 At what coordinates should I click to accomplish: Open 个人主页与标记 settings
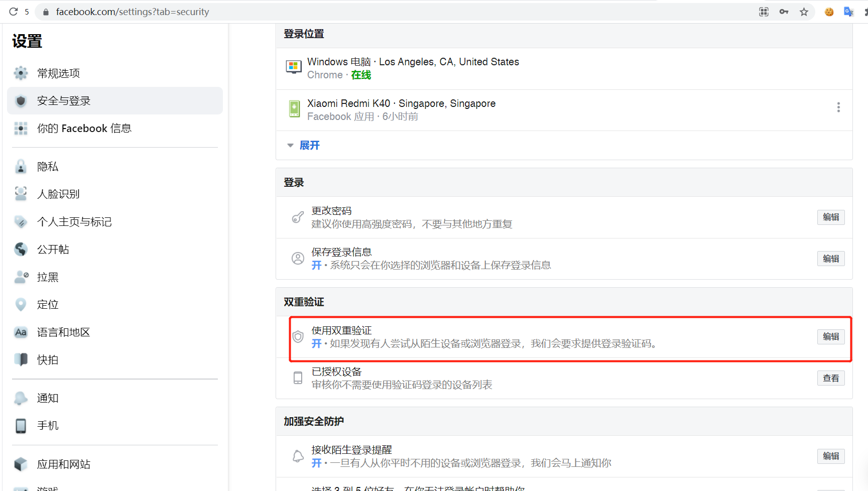click(115, 222)
